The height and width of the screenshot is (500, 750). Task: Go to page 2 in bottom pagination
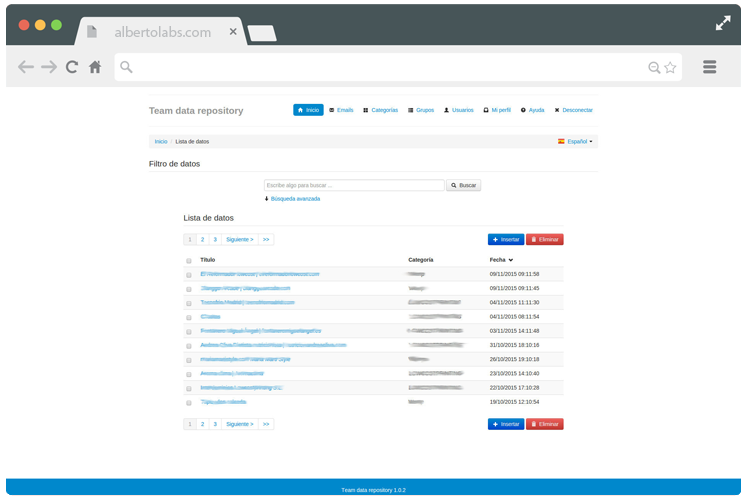(202, 424)
